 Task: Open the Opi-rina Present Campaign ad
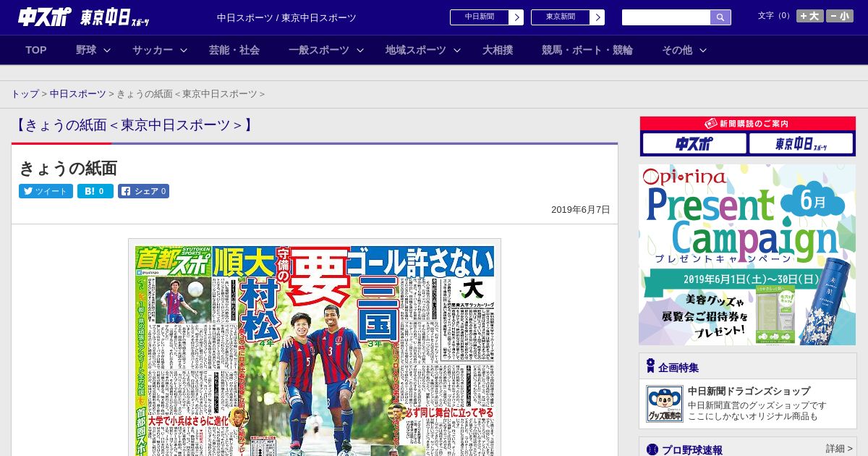747,255
